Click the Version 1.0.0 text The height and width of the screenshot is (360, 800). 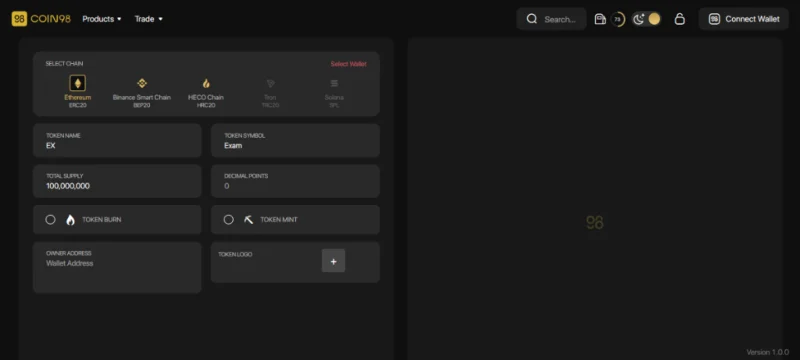click(767, 352)
